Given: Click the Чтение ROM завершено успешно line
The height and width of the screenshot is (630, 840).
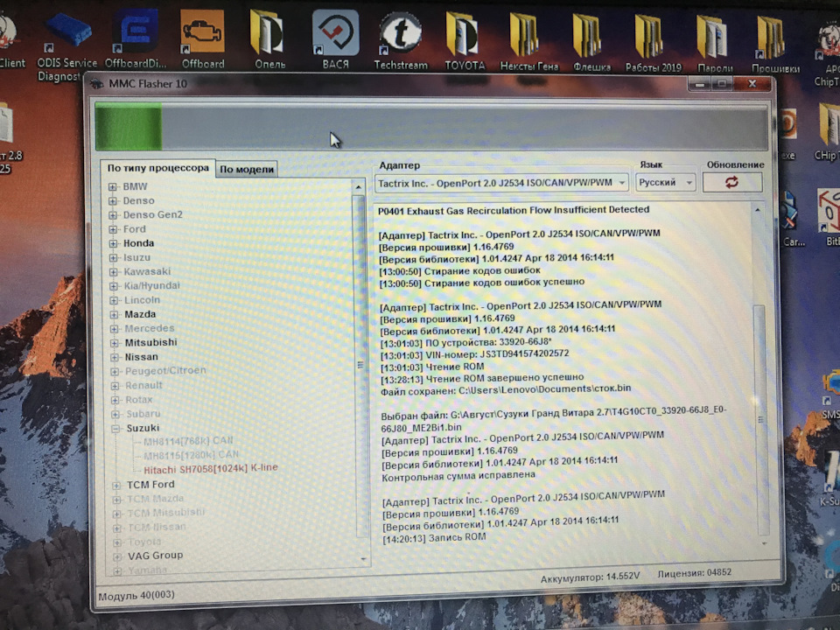Looking at the screenshot, I should [x=482, y=378].
